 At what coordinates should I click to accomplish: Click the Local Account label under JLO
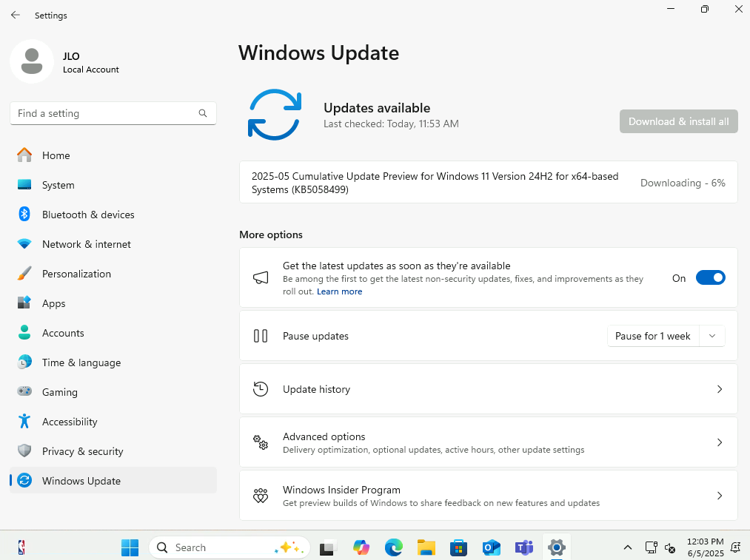(91, 70)
